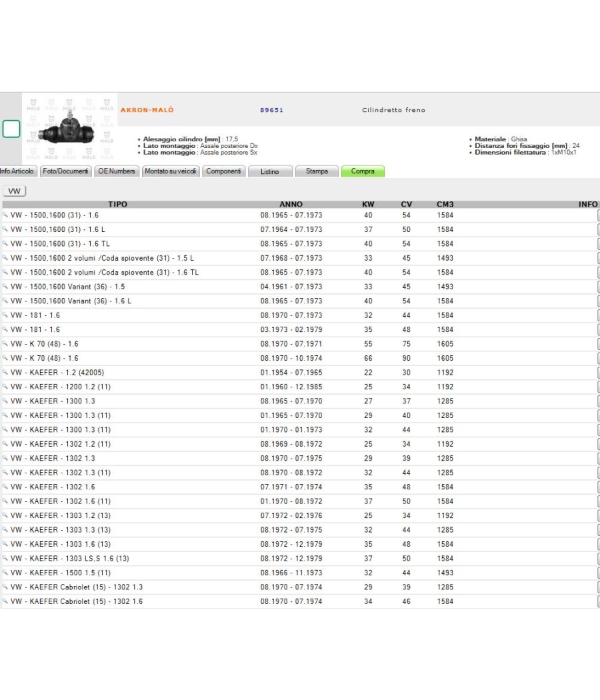Switch to the Foto/Documenti tab
Viewport: 600px width, 700px height.
click(65, 171)
